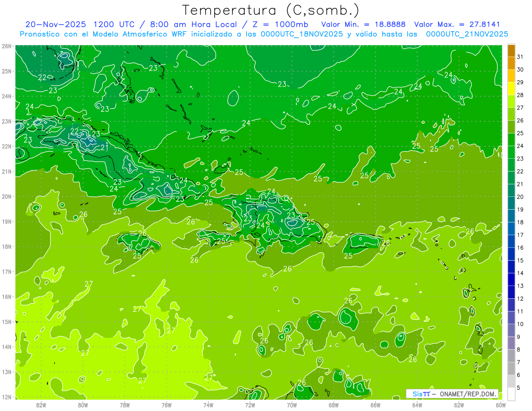Click the 17N latitude axis label
Viewport: 532px width, 411px height.
7,272
